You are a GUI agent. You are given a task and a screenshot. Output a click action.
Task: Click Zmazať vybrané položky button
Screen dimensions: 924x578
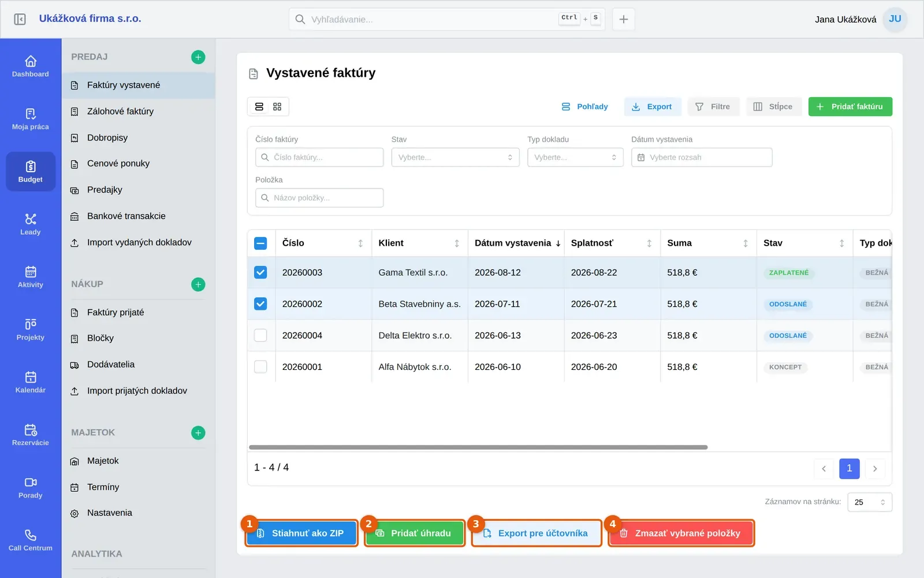(x=681, y=533)
